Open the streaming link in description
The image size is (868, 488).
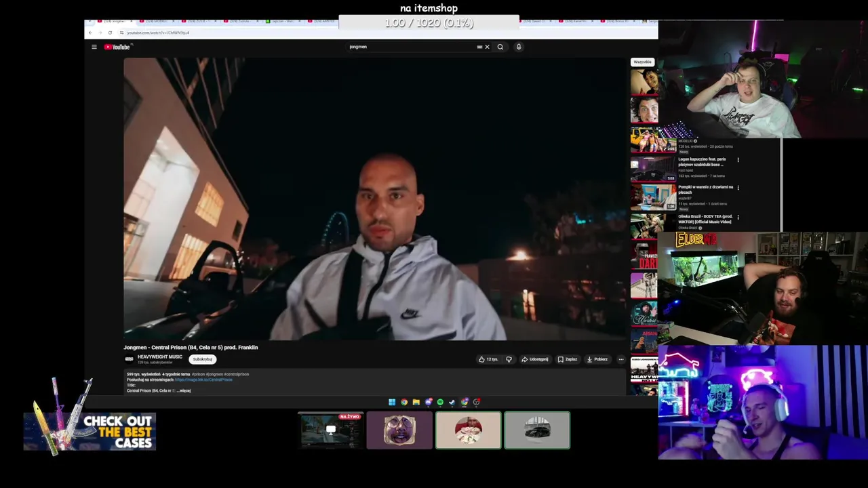click(203, 380)
